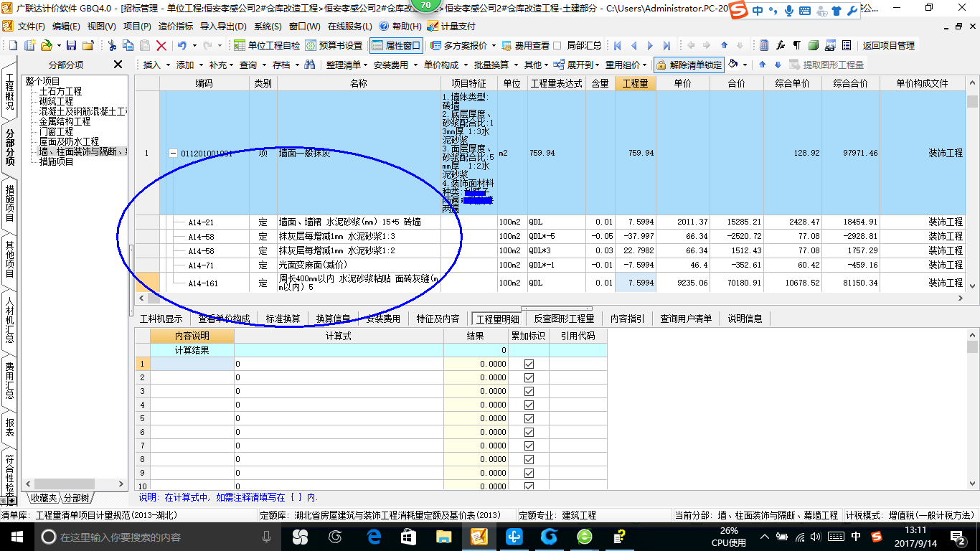Screen dimensions: 980x551
Task: Toggle 累加标识 checkbox in row 6
Action: pyautogui.click(x=529, y=432)
